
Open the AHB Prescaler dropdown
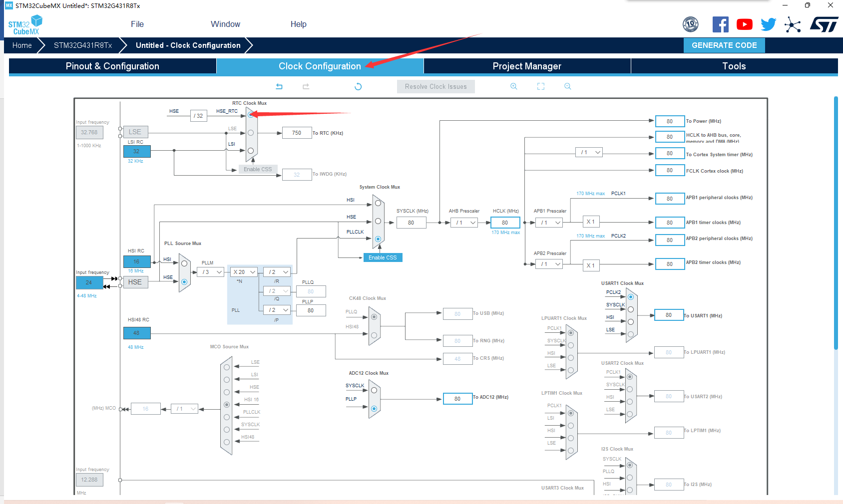coord(465,223)
